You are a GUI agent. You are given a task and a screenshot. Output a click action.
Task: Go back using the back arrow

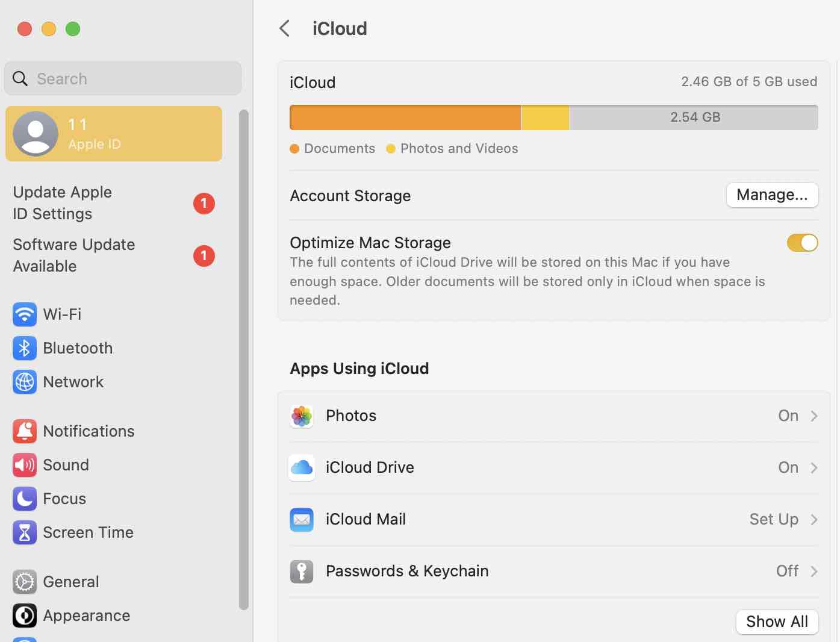pyautogui.click(x=284, y=28)
